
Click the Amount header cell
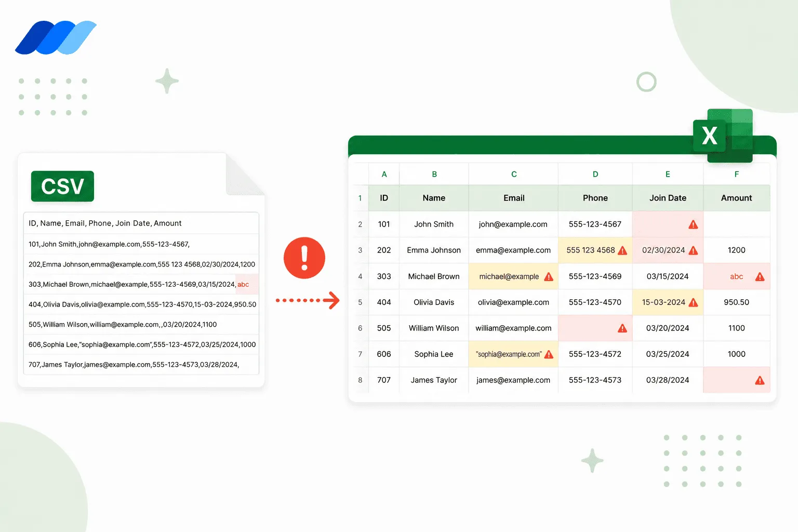click(x=737, y=198)
